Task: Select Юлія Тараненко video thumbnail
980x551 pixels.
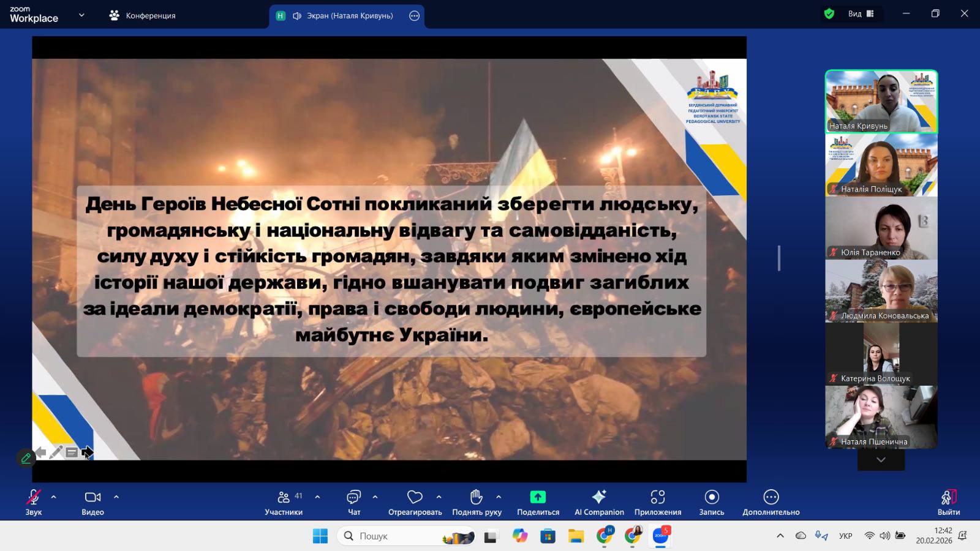Action: click(881, 228)
